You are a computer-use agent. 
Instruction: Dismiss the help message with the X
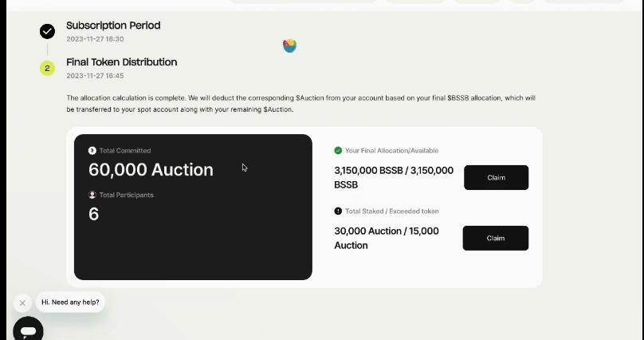click(x=22, y=303)
